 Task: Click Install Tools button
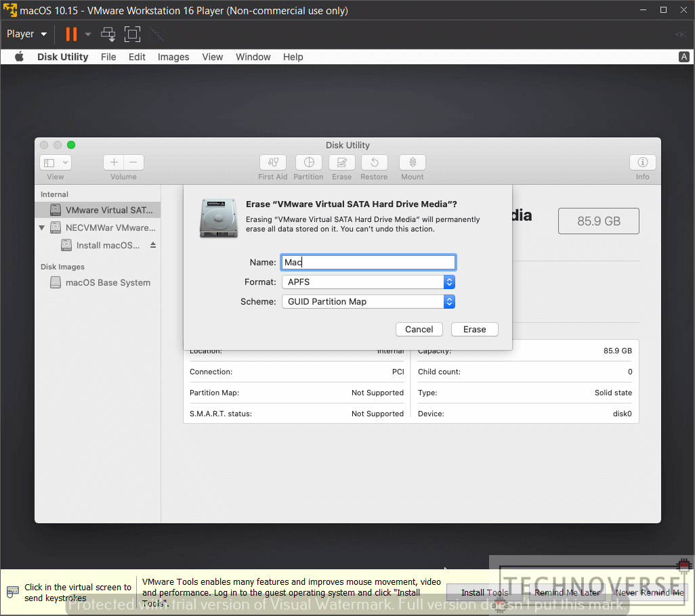(x=484, y=592)
